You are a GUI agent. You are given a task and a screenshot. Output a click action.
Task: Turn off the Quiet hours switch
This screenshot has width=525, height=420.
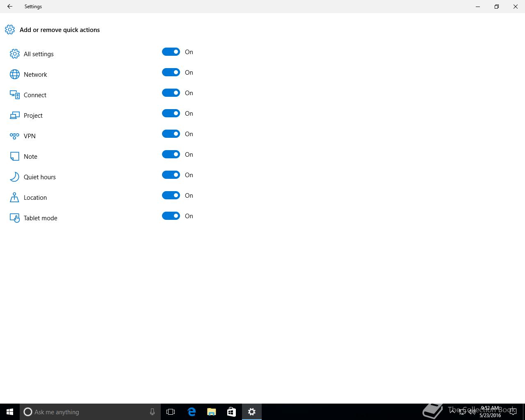[171, 175]
